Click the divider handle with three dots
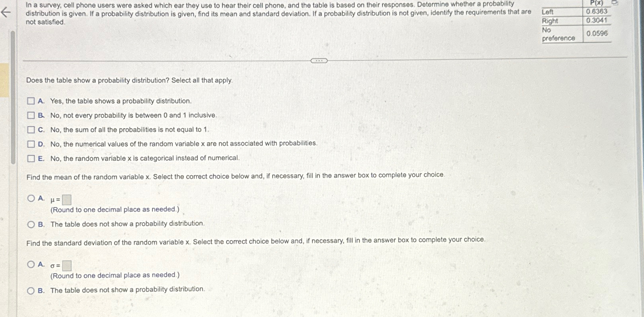This screenshot has width=644, height=317. pos(318,61)
